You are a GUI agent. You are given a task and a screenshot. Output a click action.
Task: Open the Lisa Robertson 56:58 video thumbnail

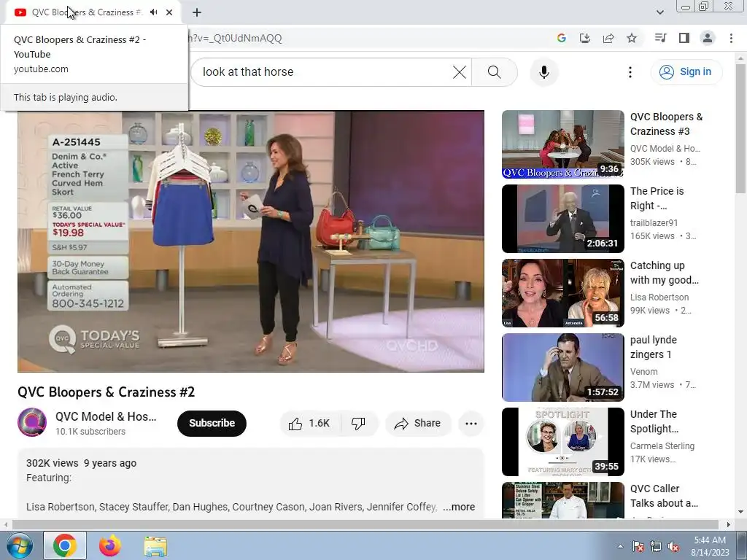[x=562, y=293]
